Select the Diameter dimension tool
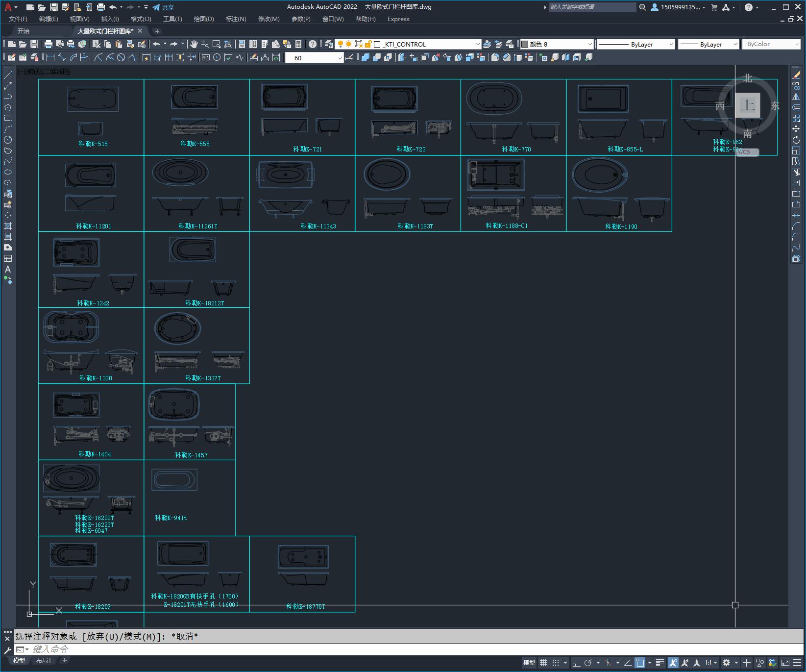The height and width of the screenshot is (672, 806). tap(121, 57)
